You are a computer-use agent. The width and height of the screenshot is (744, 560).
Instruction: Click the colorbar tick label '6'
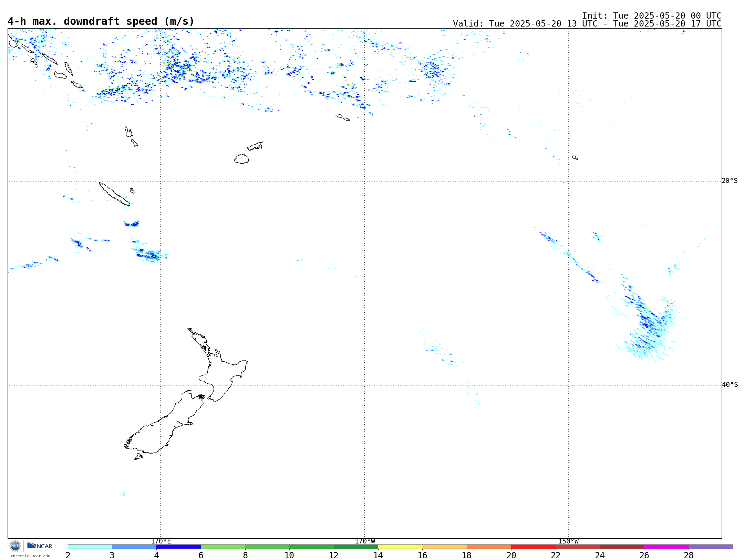[x=201, y=555]
